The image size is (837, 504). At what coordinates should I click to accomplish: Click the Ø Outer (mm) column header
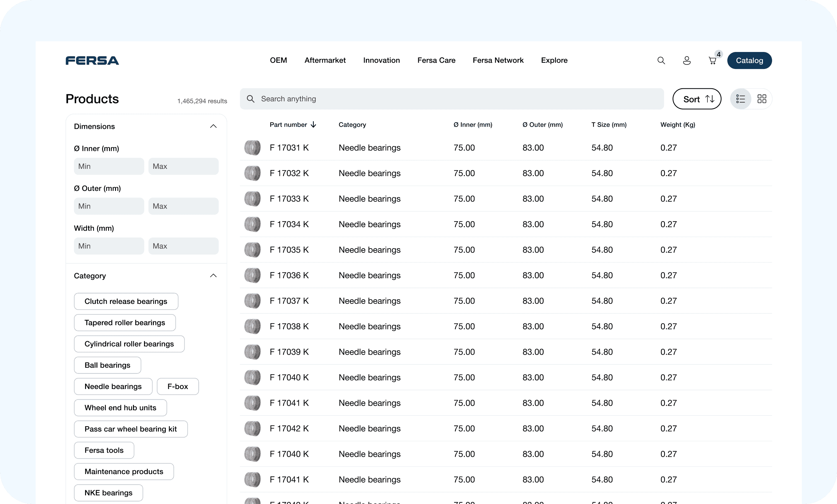point(542,125)
